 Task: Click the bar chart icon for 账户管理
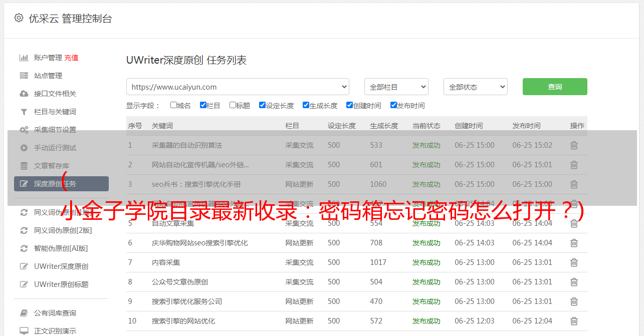(24, 58)
